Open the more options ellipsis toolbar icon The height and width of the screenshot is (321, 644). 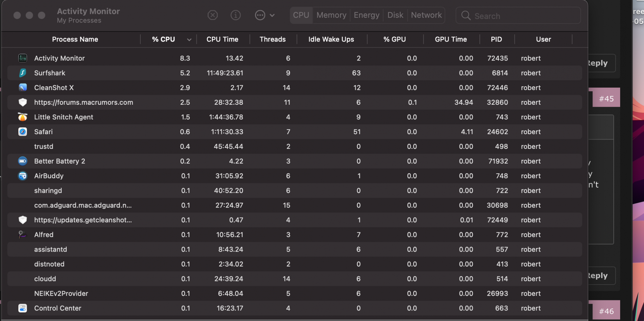[260, 15]
